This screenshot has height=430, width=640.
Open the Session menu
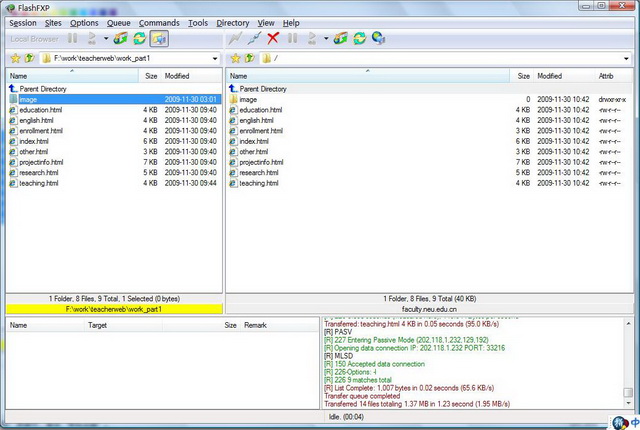click(x=23, y=23)
